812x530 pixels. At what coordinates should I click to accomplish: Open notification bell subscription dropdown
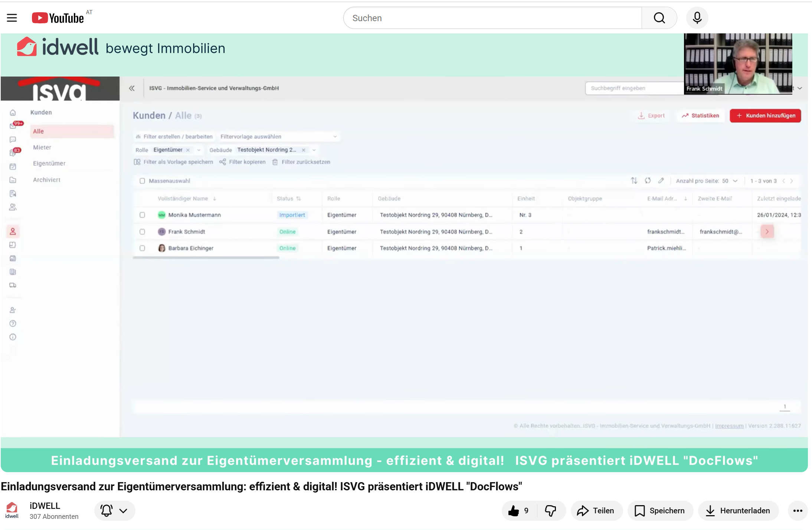(x=114, y=511)
